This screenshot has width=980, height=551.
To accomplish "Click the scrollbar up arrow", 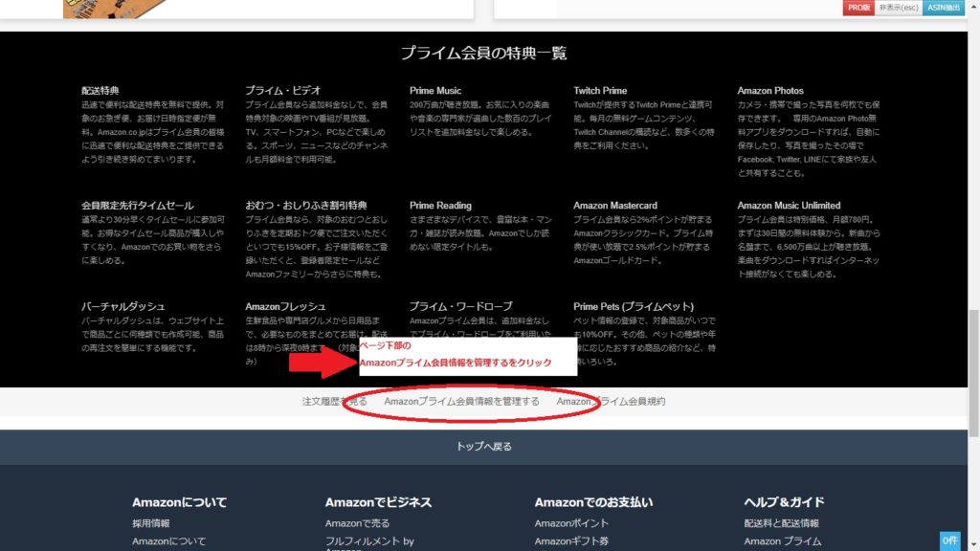I will tap(973, 5).
